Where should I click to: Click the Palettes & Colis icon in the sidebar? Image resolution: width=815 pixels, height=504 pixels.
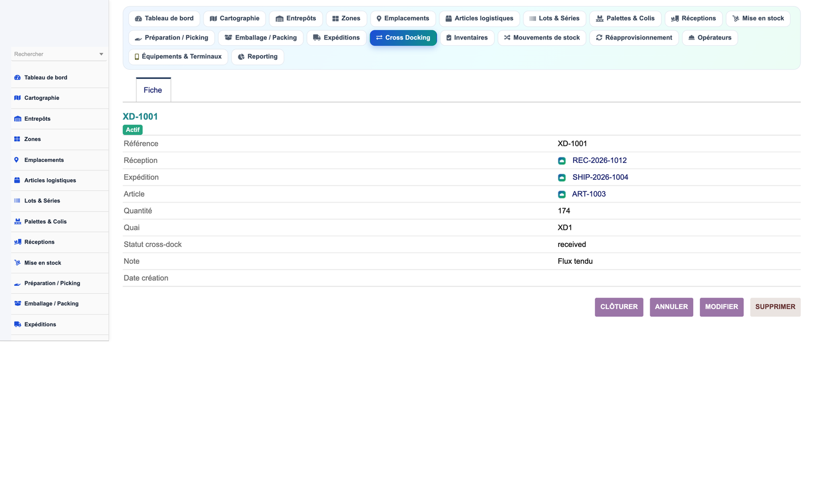(x=17, y=222)
